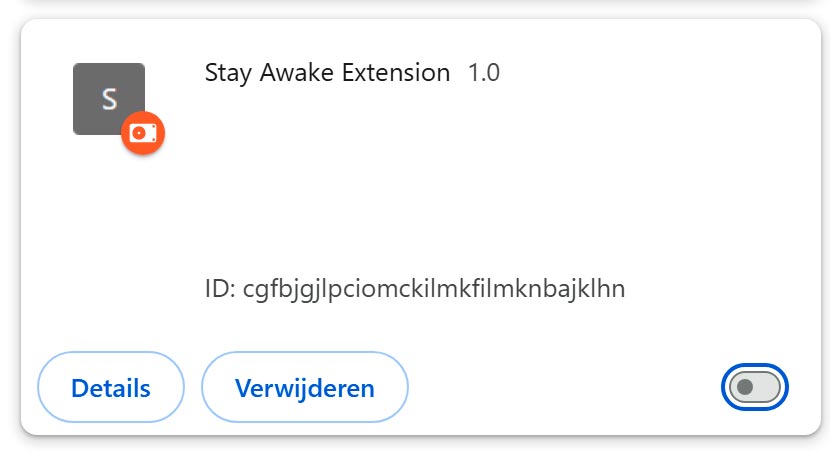830x451 pixels.
Task: Click the 1.0 label beside the extension name
Action: coord(484,73)
